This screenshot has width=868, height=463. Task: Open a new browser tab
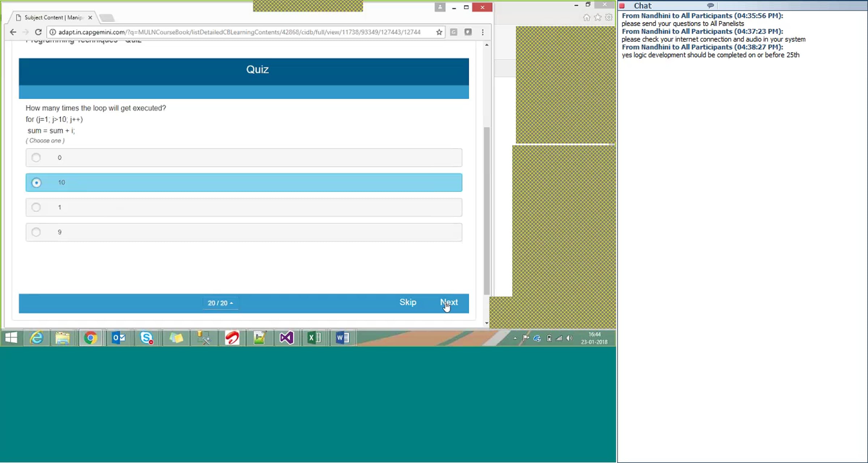pos(107,18)
